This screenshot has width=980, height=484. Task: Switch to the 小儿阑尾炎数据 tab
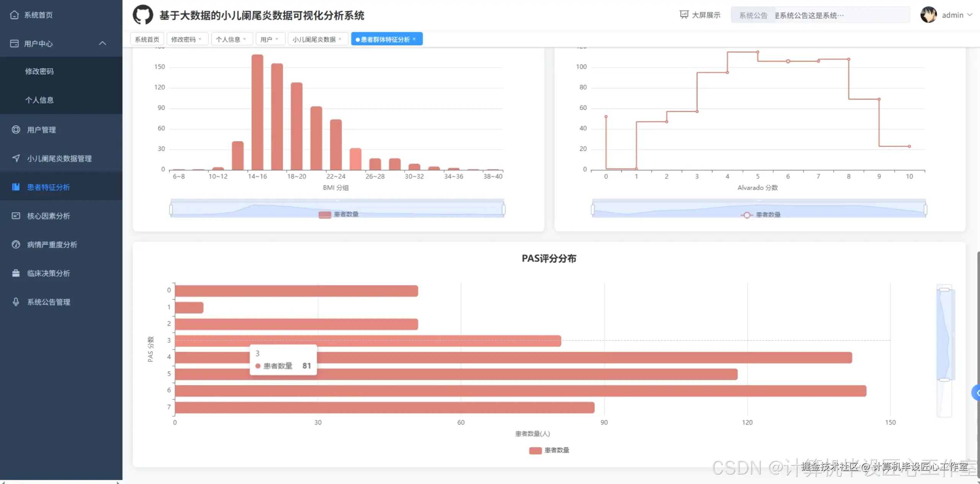[314, 39]
